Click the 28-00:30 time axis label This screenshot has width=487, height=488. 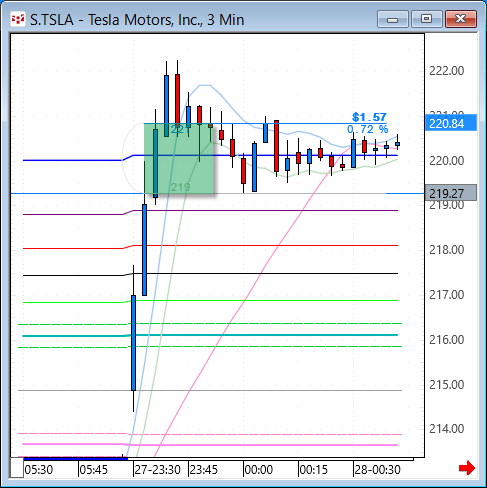click(x=377, y=470)
